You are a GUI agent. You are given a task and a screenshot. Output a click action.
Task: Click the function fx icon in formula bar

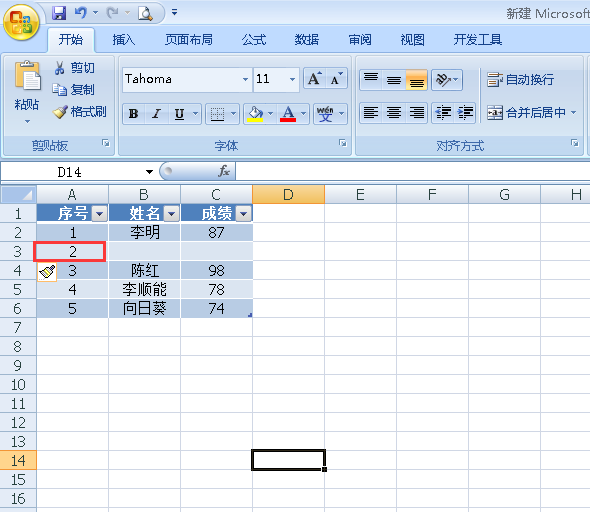(x=224, y=172)
